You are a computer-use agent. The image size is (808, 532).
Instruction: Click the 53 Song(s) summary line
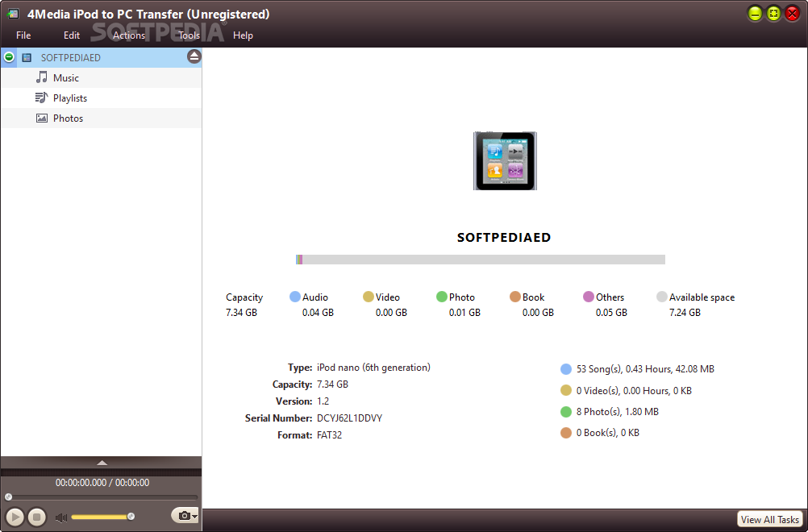[645, 369]
